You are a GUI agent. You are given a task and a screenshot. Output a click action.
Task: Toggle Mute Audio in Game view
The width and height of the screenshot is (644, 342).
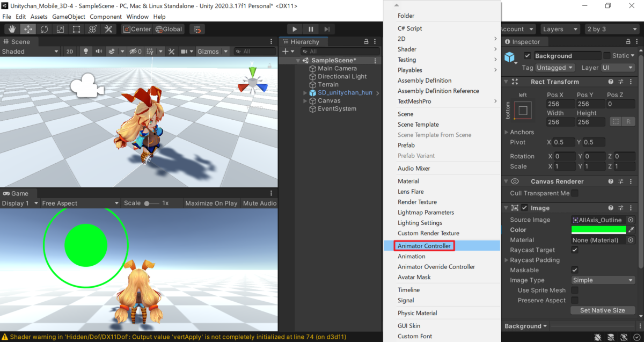point(260,203)
